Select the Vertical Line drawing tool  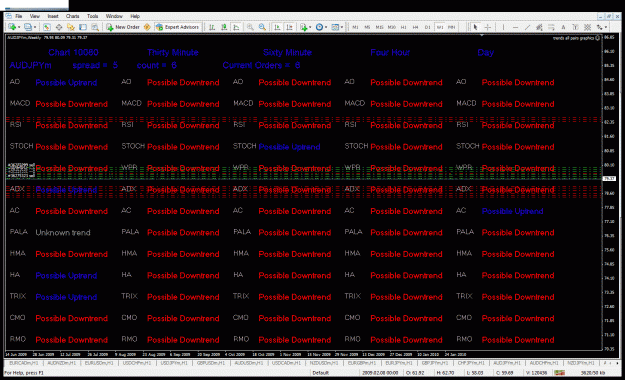pyautogui.click(x=503, y=27)
